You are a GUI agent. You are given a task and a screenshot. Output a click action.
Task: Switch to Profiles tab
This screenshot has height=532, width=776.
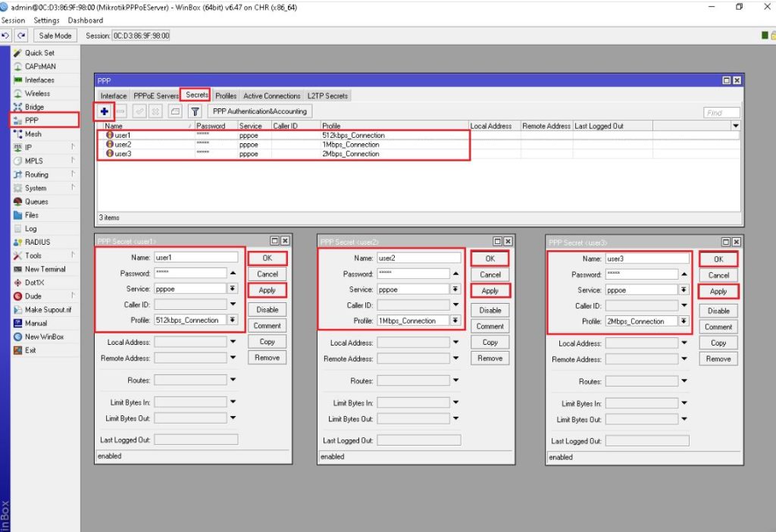226,96
